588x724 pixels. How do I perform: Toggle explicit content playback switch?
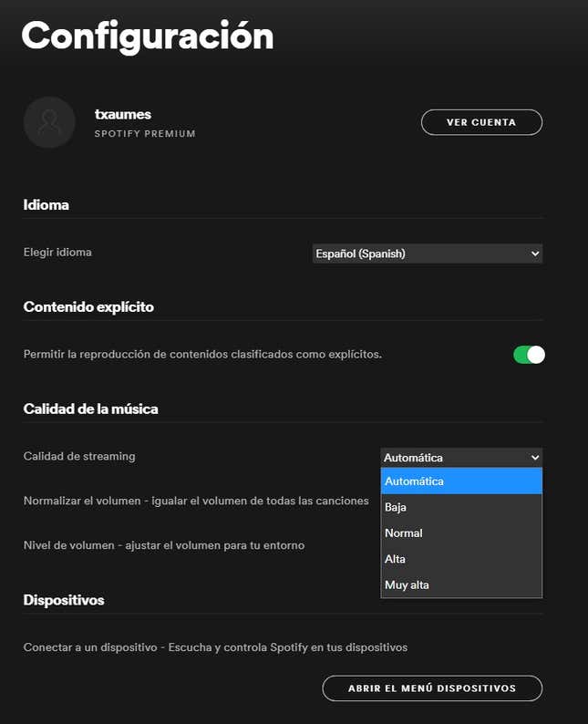point(529,355)
